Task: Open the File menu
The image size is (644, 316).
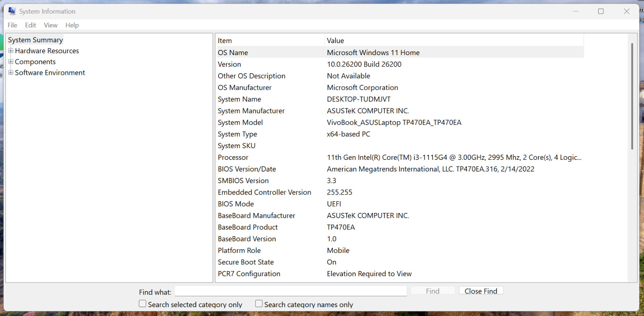Action: click(x=12, y=25)
